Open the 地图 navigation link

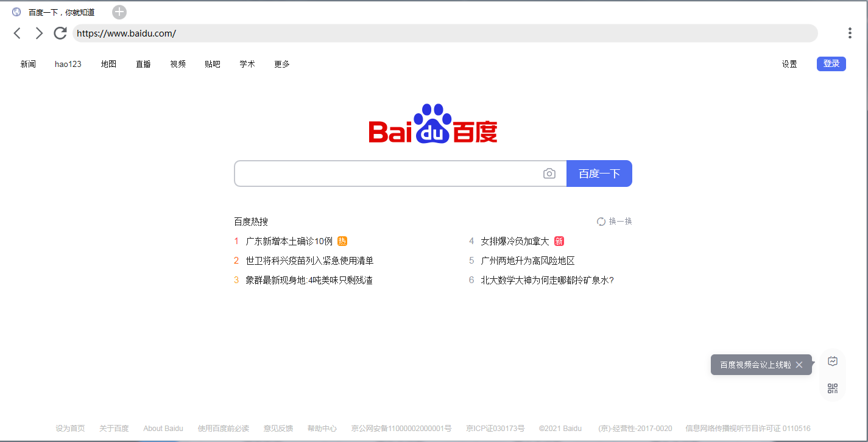[108, 64]
